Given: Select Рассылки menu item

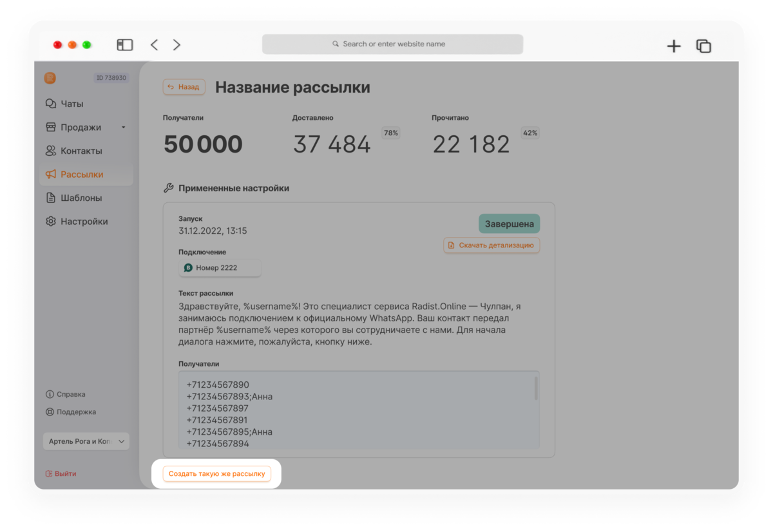Looking at the screenshot, I should pos(86,175).
